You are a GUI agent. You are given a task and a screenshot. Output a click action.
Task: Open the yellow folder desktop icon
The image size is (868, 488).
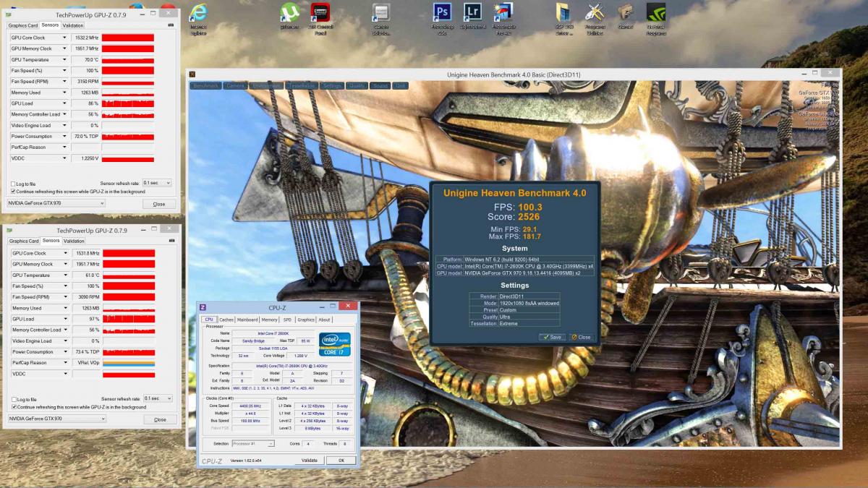click(x=564, y=19)
